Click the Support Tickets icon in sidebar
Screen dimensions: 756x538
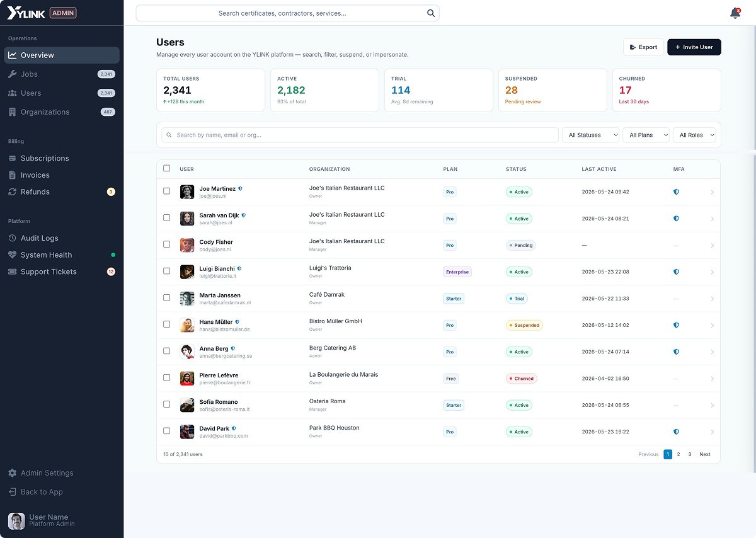[13, 272]
